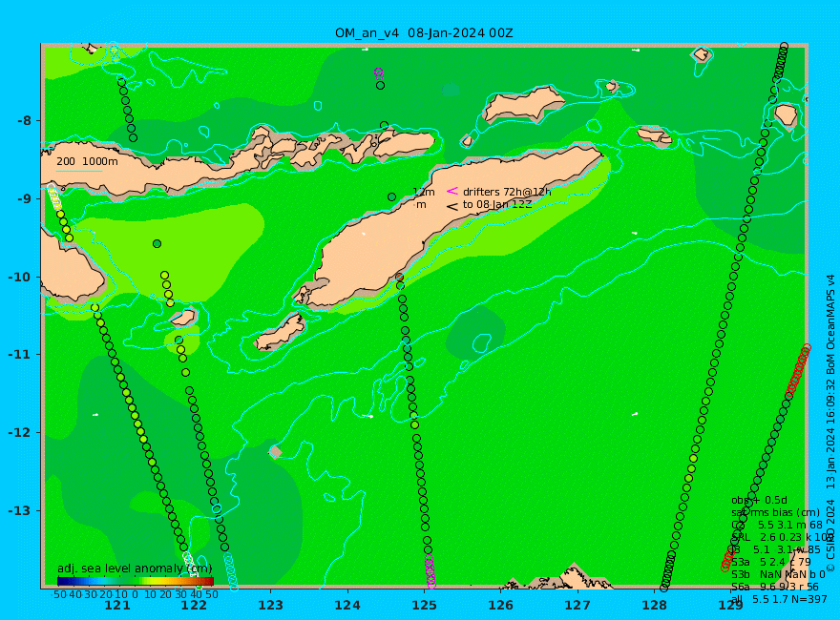840x620 pixels.
Task: Click the magenta circles at bottom near 125E
Action: 430,571
